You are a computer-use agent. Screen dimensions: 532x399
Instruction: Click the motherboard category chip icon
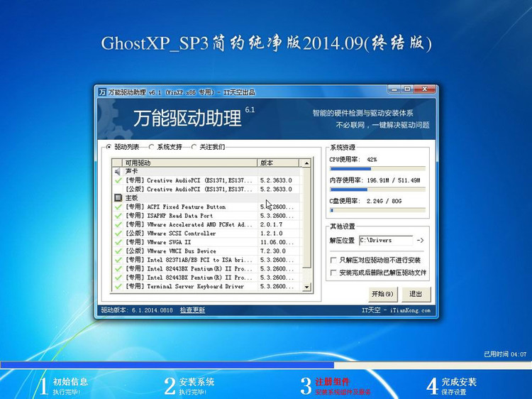point(118,197)
